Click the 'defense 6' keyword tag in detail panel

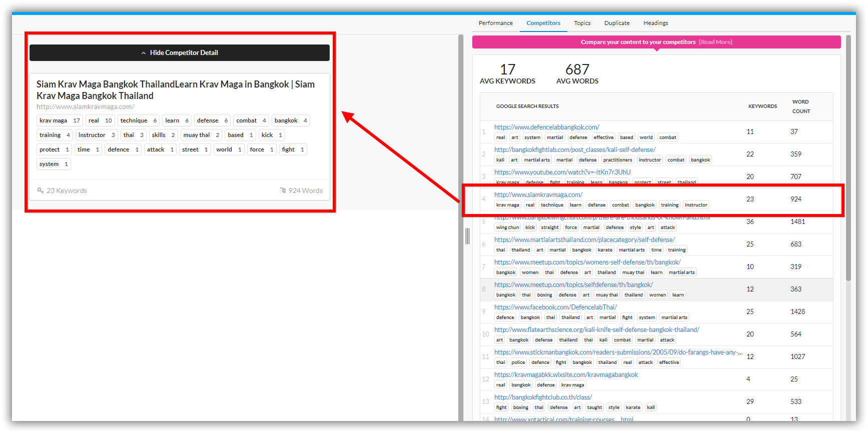(212, 120)
